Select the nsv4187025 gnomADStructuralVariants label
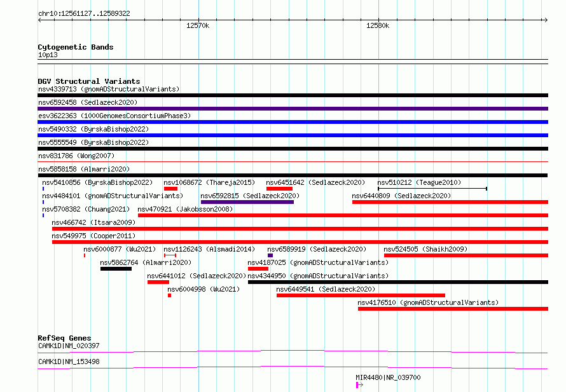 point(318,262)
